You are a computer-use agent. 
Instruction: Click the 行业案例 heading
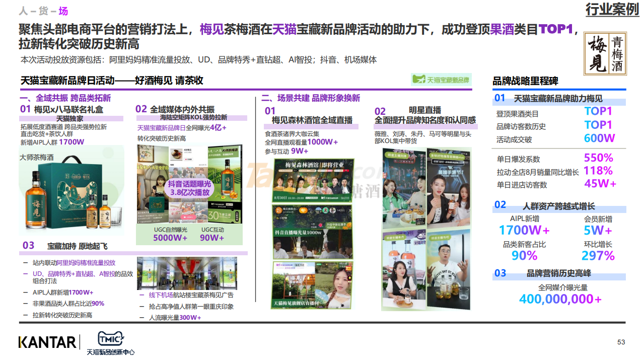pyautogui.click(x=612, y=9)
